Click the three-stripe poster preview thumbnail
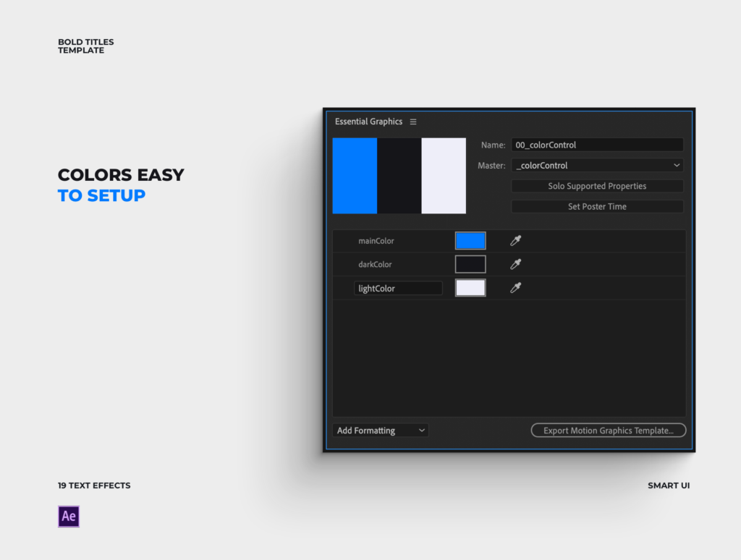741x560 pixels. tap(399, 176)
